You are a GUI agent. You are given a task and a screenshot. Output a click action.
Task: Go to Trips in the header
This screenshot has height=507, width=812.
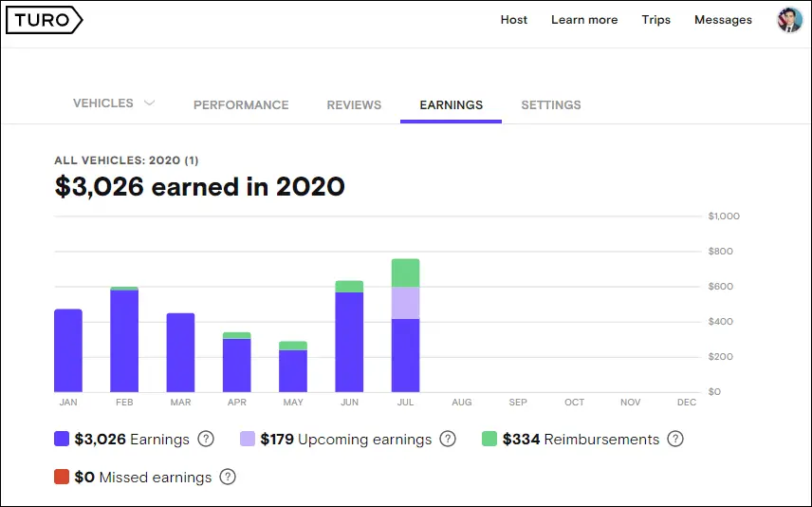(x=656, y=20)
